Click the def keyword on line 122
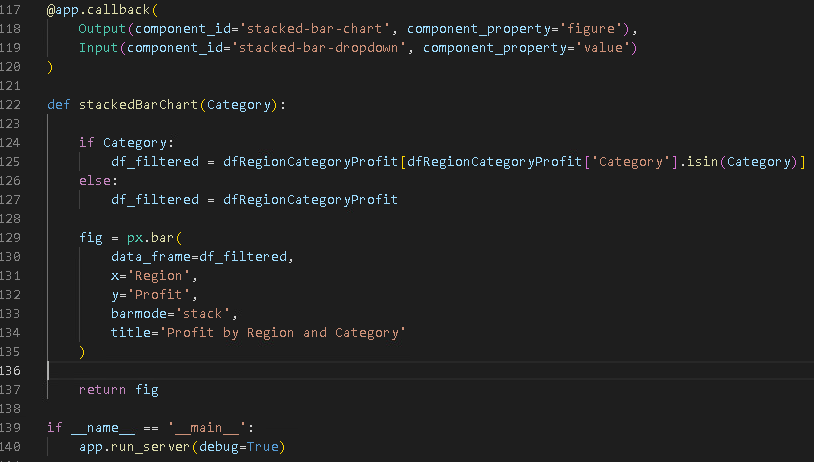The height and width of the screenshot is (462, 814). pyautogui.click(x=59, y=105)
